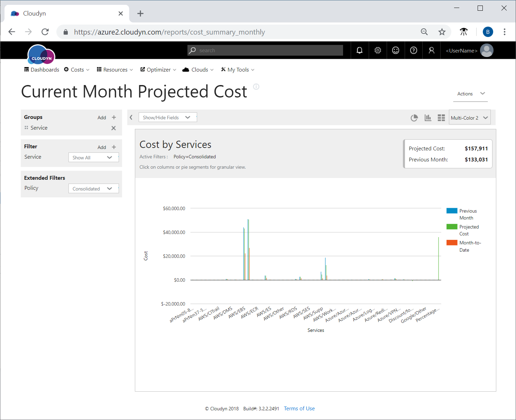This screenshot has height=420, width=516.
Task: Expand the Actions dropdown
Action: (471, 94)
